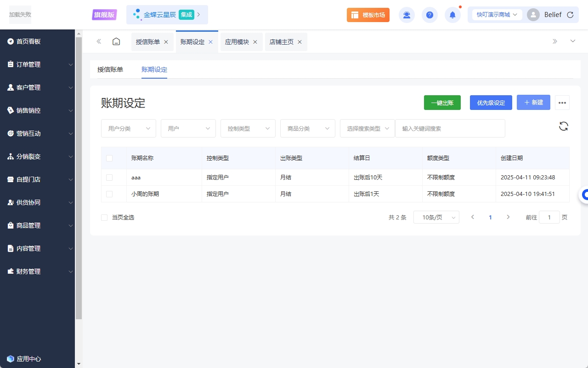Open the 控制类型 dropdown
Image resolution: width=588 pixels, height=368 pixels.
(248, 128)
